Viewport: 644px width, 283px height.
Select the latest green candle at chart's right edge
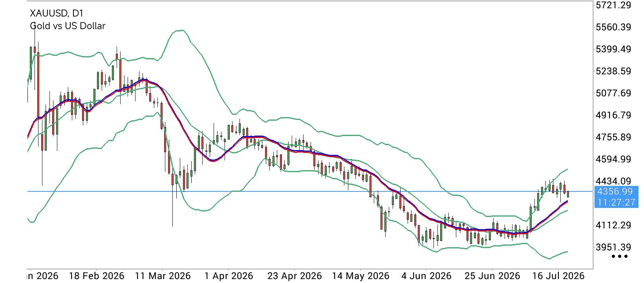[x=568, y=194]
